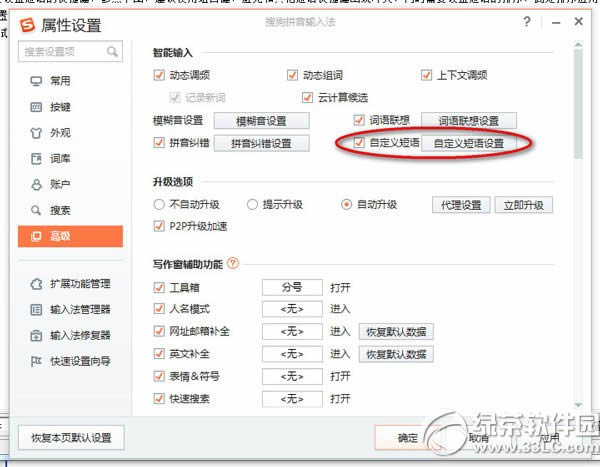600x467 pixels.
Task: Click 立即升级 button
Action: [x=523, y=205]
